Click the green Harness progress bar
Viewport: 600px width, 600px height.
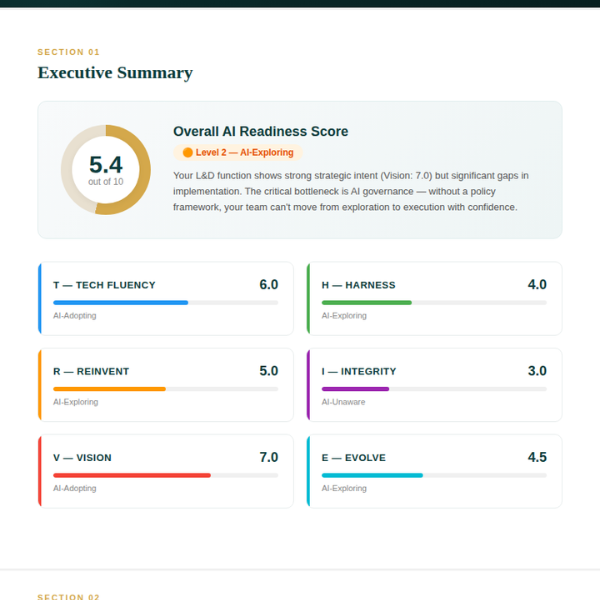pyautogui.click(x=366, y=302)
